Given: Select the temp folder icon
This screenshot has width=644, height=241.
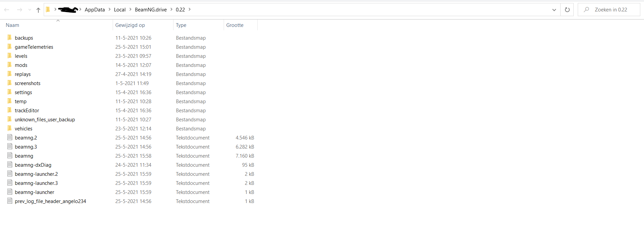Looking at the screenshot, I should point(9,101).
